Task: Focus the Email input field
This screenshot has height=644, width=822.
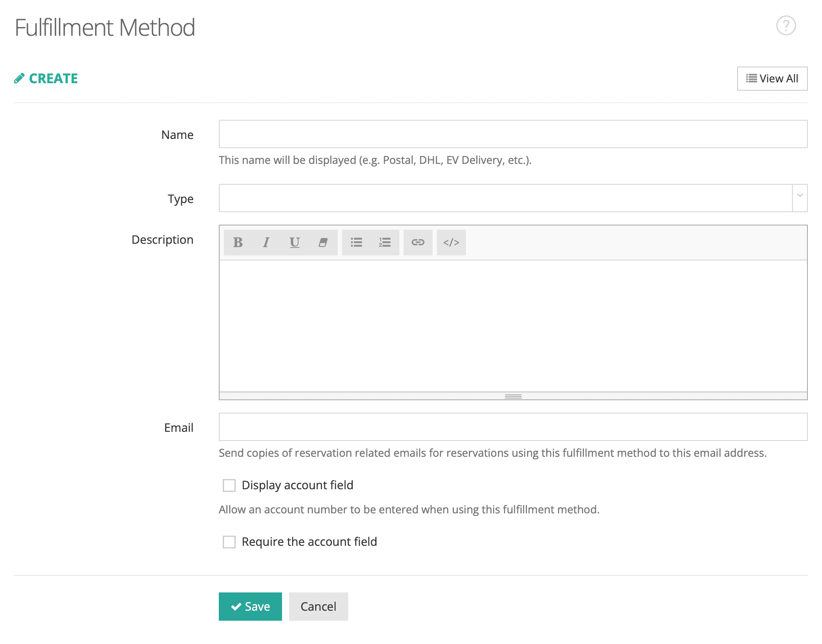Action: (x=513, y=427)
